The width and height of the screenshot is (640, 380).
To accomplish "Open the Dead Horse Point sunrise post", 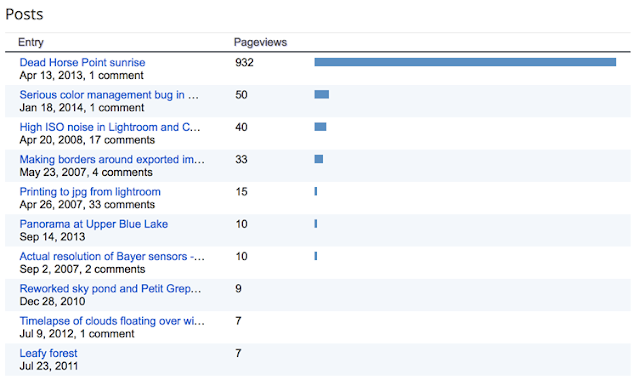I will tap(82, 62).
